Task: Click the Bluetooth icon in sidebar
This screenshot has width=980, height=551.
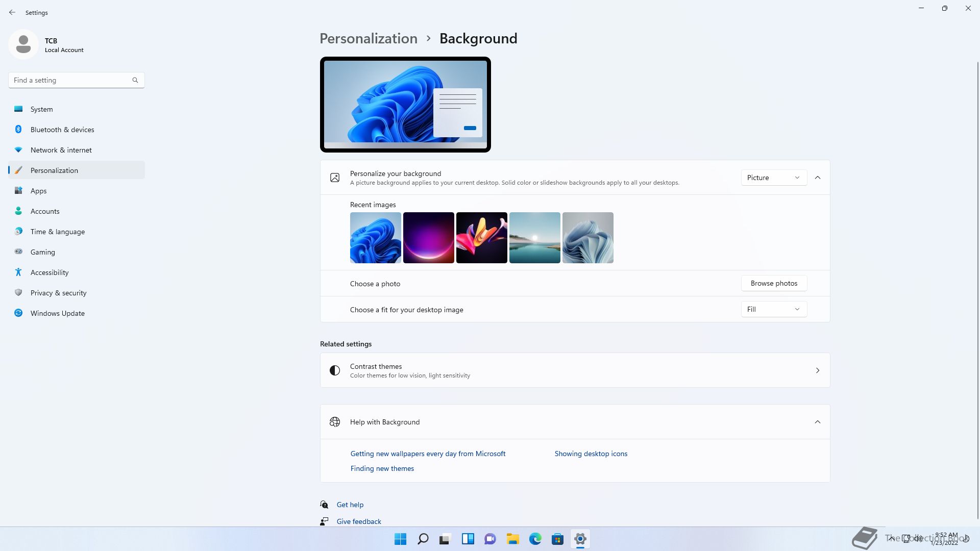Action: 18,130
